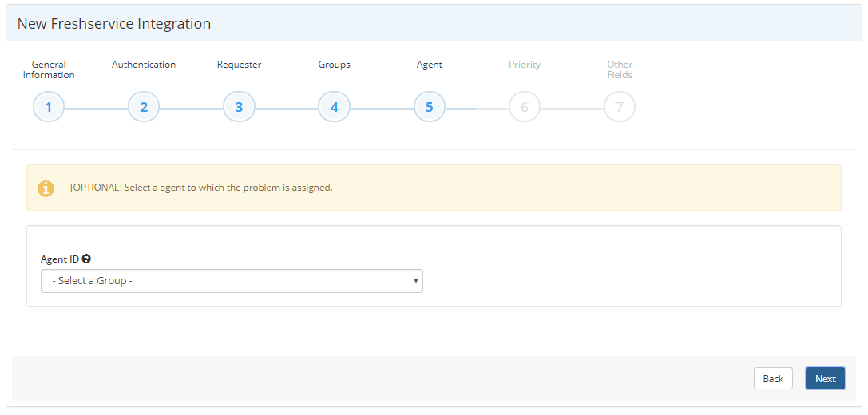This screenshot has width=868, height=415.
Task: Select the Priority step label
Action: click(524, 65)
